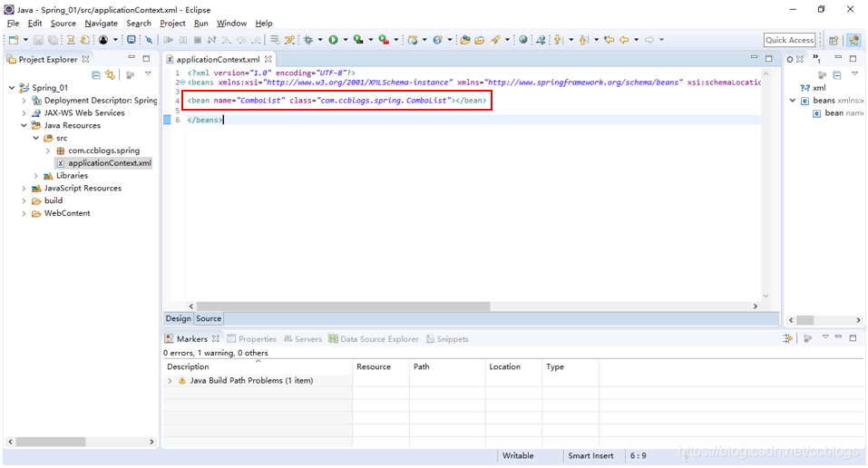868x468 pixels.
Task: Click the Debug bug icon
Action: [308, 40]
